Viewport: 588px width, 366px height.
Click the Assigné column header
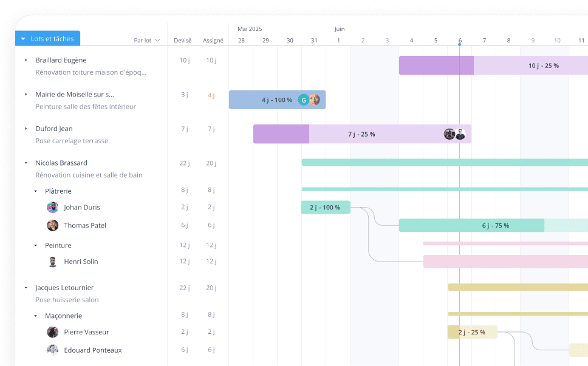213,41
